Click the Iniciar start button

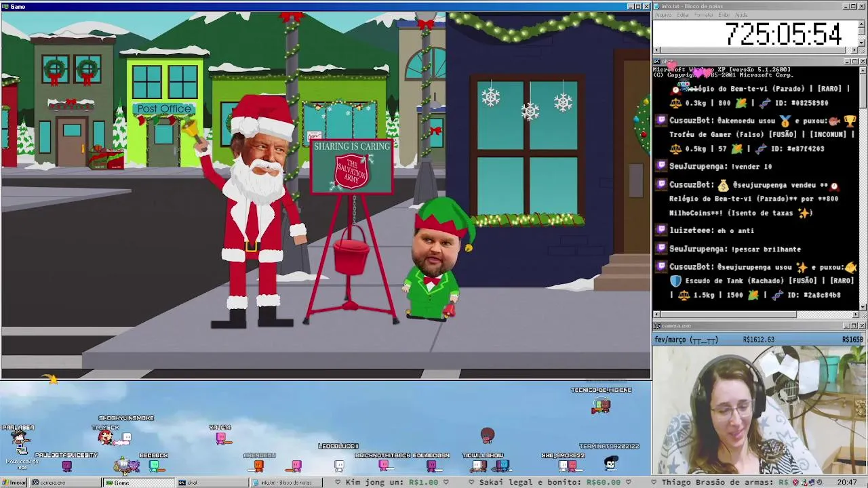(x=14, y=483)
